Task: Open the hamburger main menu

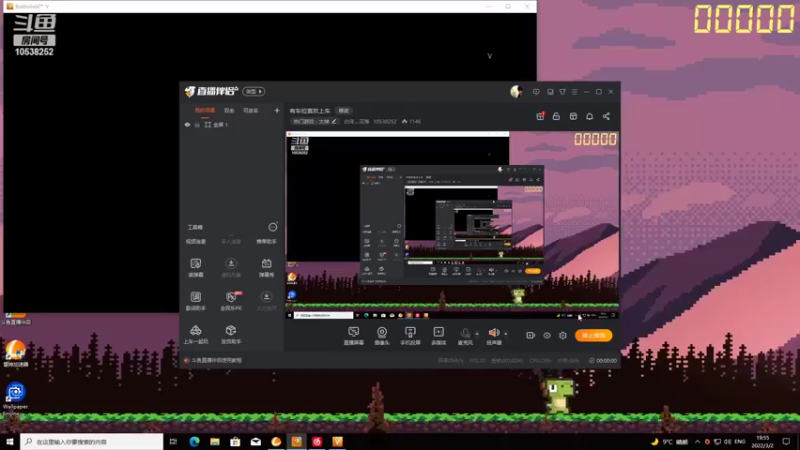Action: [x=574, y=92]
